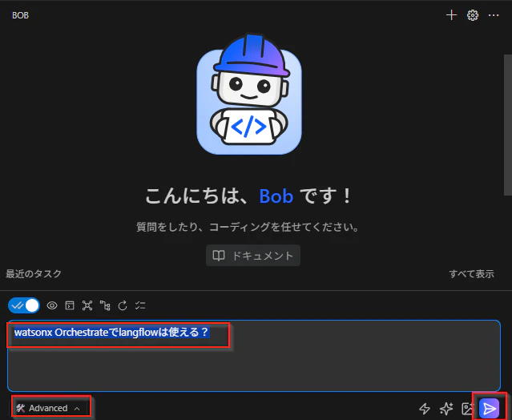The image size is (512, 420).
Task: Click the vertical scrollbar on the right
Action: 508,125
